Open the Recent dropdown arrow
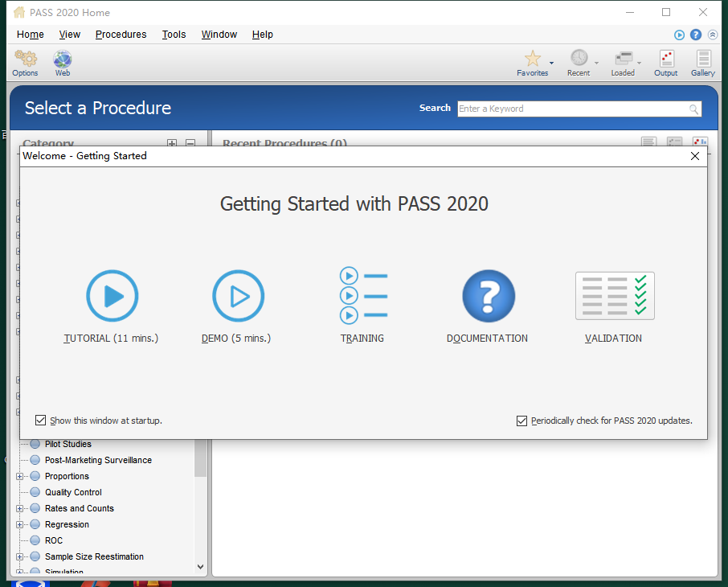Viewport: 728px width, 587px height. [x=596, y=63]
